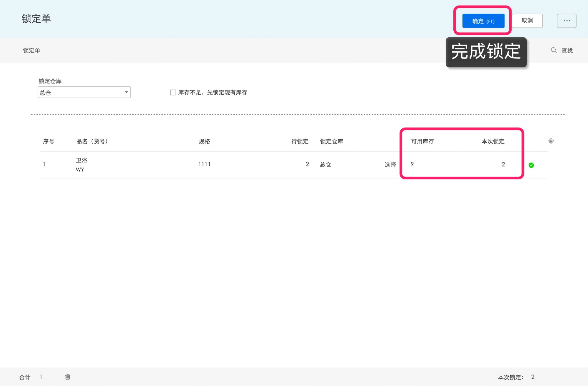Viewport: 588px width, 386px height.
Task: Click the 品名（货号）column header
Action: click(x=92, y=141)
